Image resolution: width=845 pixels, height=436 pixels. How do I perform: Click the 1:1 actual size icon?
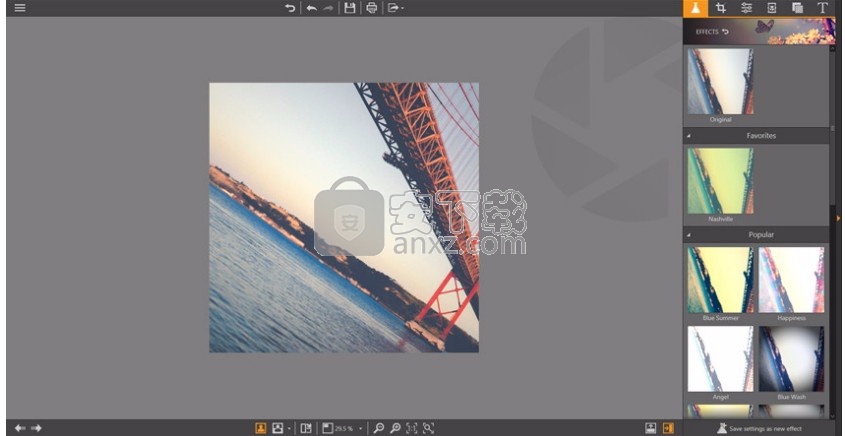[x=412, y=428]
